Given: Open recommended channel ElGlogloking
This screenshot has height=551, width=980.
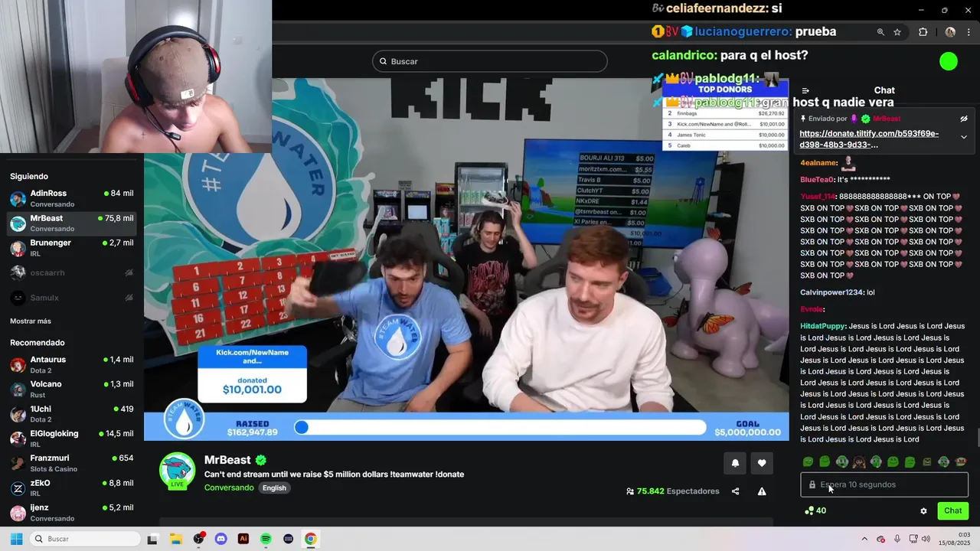Looking at the screenshot, I should tap(72, 439).
